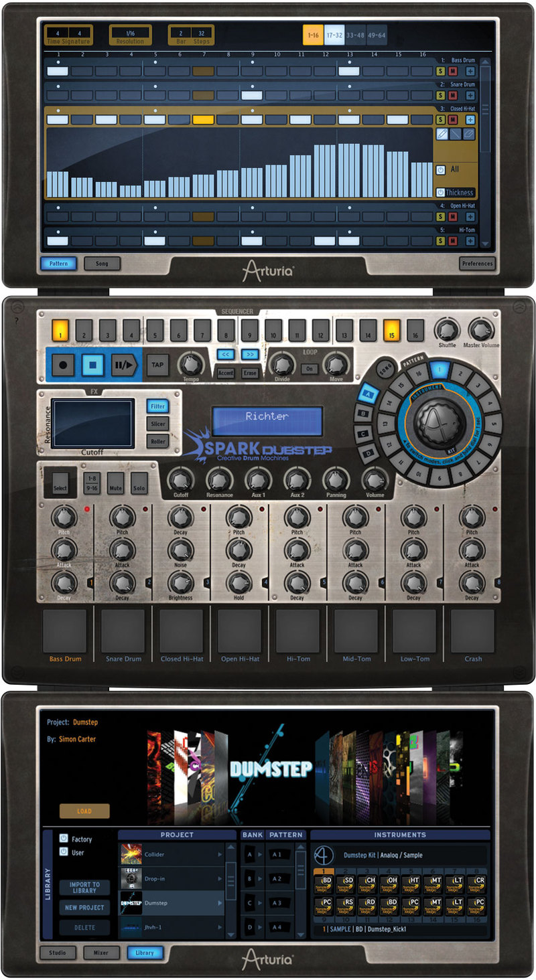Open the Mixer tab
This screenshot has width=536, height=980.
101,952
